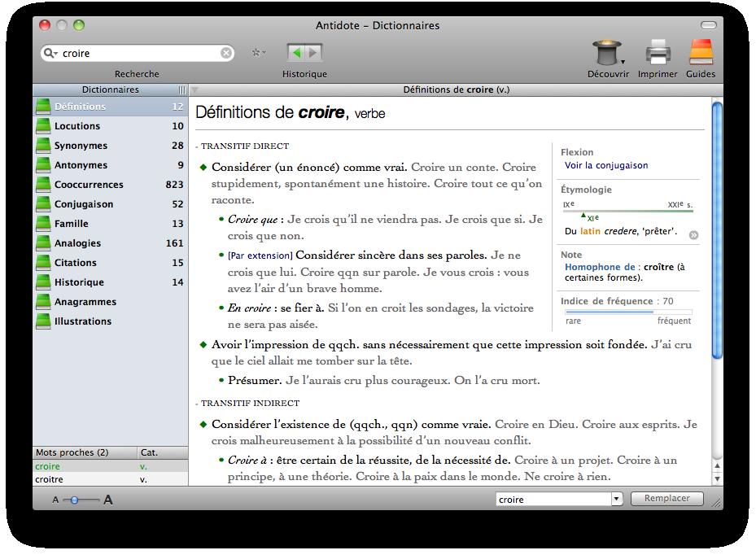
Task: Click the latin link in Étymologie
Action: (x=590, y=231)
